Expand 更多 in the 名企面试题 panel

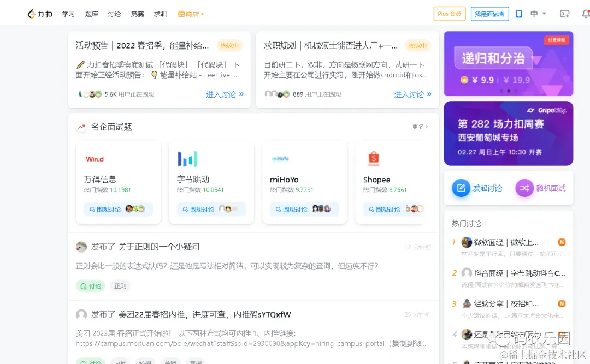click(x=418, y=126)
